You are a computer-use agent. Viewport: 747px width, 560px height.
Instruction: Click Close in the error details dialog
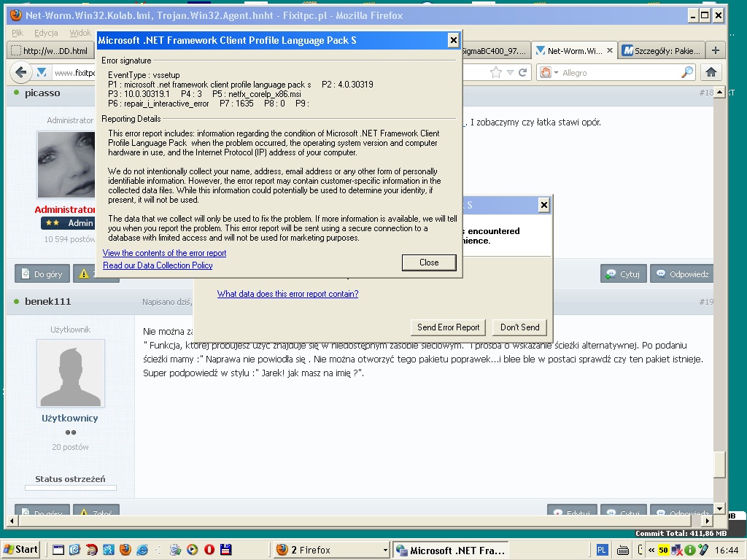[429, 262]
